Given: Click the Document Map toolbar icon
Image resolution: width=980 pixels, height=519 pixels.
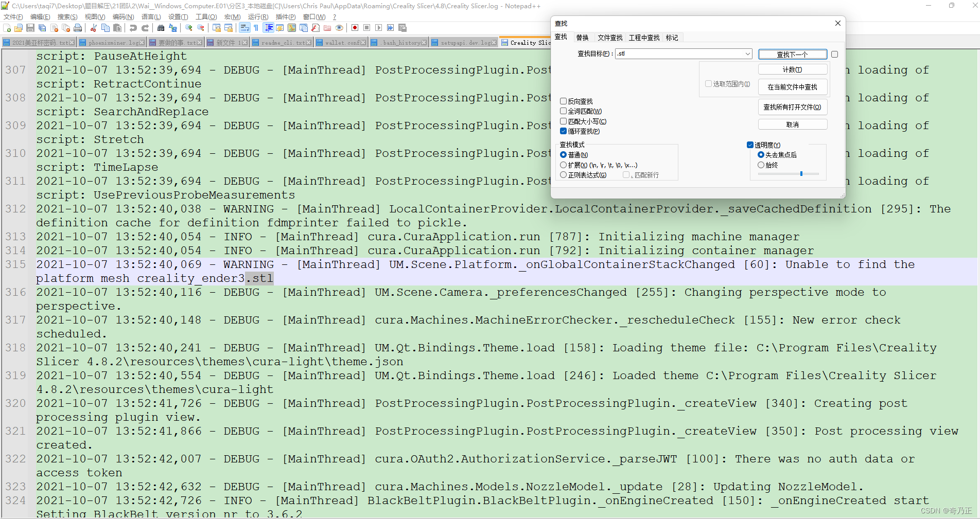Looking at the screenshot, I should point(292,28).
